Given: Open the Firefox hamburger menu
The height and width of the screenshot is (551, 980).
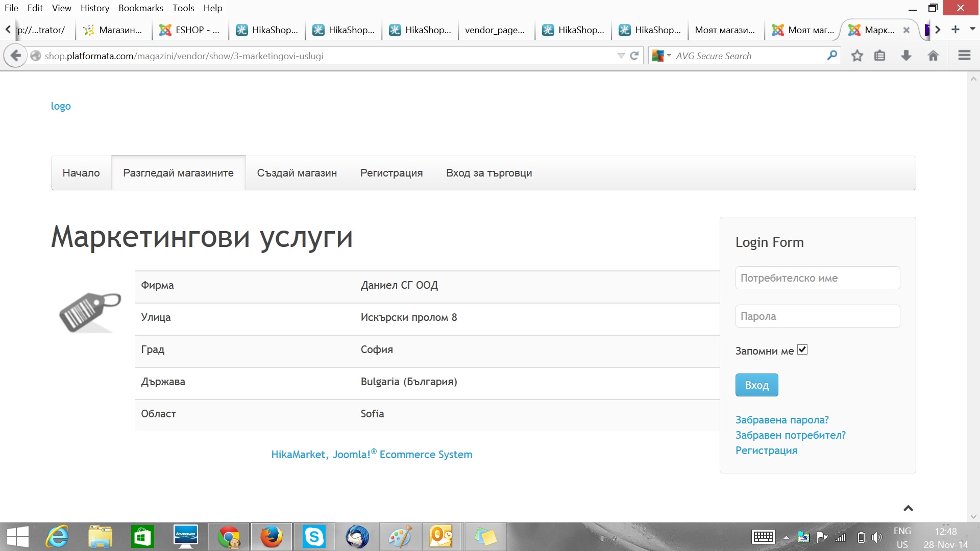Looking at the screenshot, I should click(x=964, y=55).
